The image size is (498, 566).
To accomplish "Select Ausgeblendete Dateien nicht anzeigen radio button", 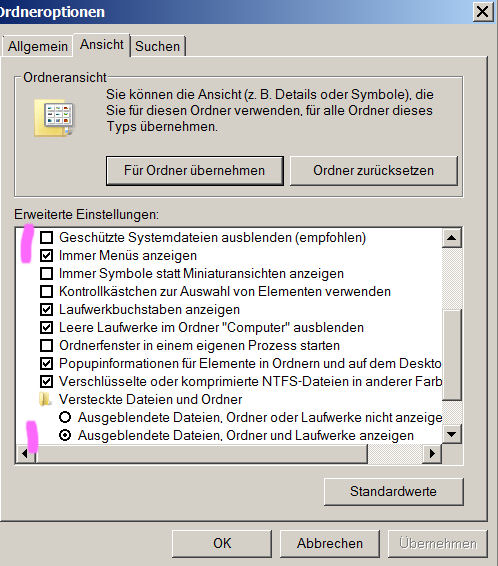I will [65, 417].
